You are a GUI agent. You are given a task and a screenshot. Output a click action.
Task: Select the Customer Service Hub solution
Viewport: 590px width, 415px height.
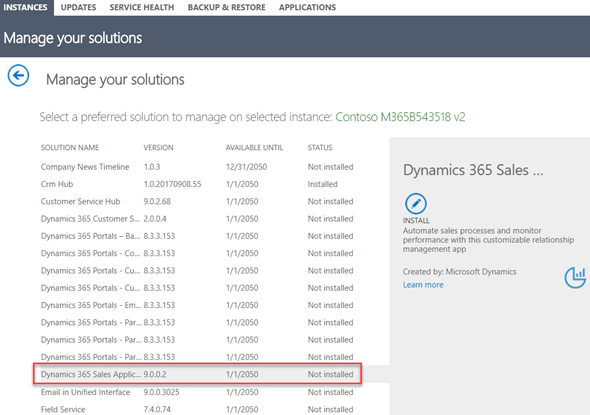(x=197, y=201)
